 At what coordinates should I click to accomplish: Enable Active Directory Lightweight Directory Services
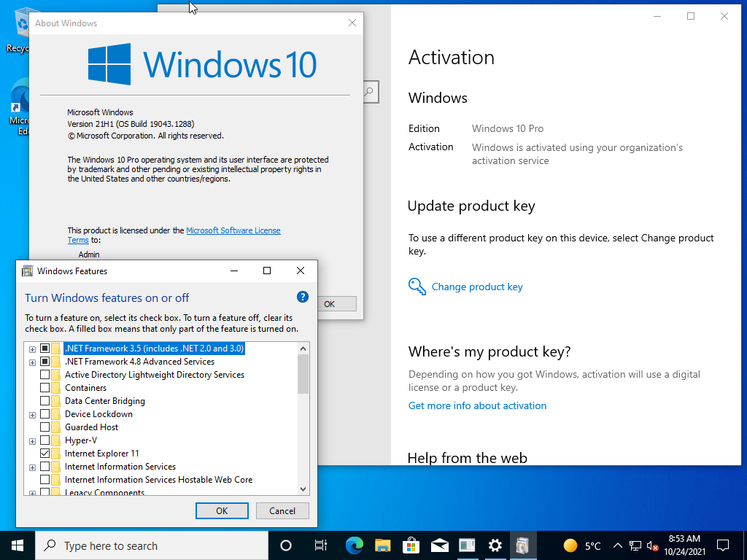pos(44,374)
